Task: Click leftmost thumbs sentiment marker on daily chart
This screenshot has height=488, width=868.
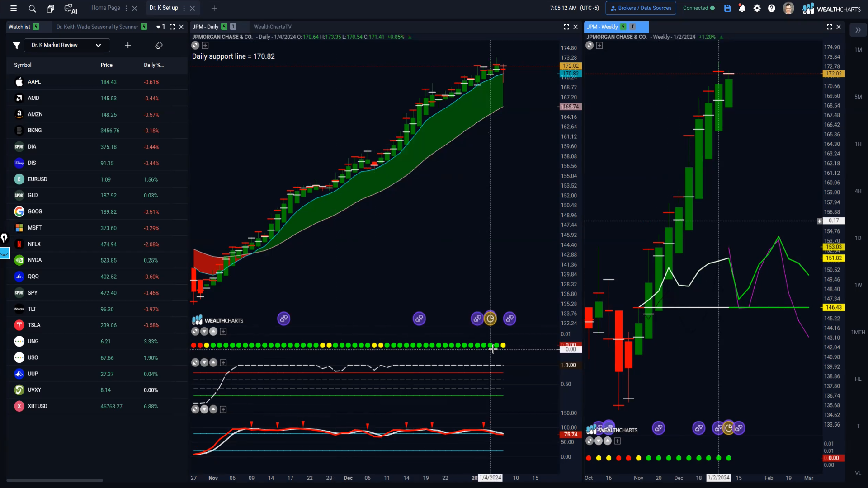Action: coord(283,319)
